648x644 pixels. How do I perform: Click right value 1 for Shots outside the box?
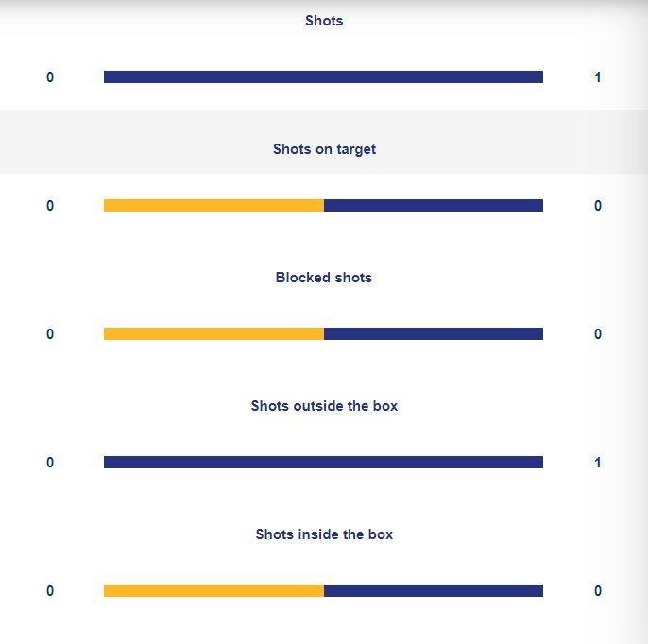point(598,463)
